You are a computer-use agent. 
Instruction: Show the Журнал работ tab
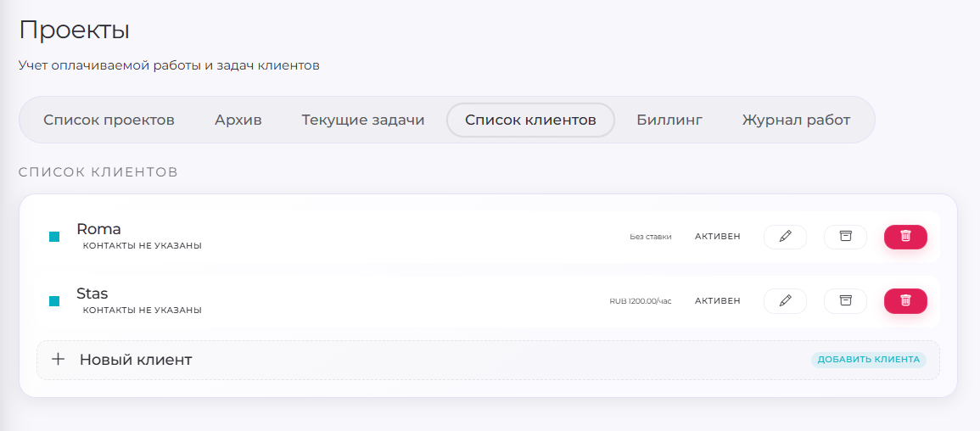pos(796,120)
